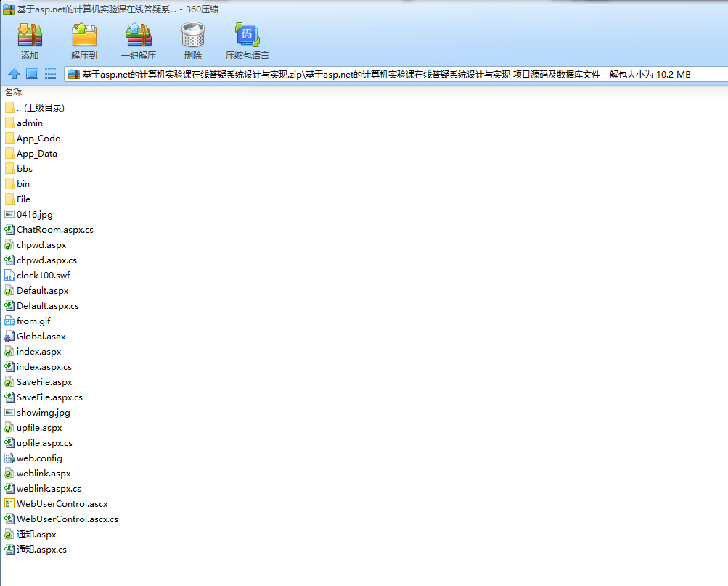The height and width of the screenshot is (586, 728).
Task: Select the ChatRoom.aspx.cs file icon
Action: [x=9, y=230]
